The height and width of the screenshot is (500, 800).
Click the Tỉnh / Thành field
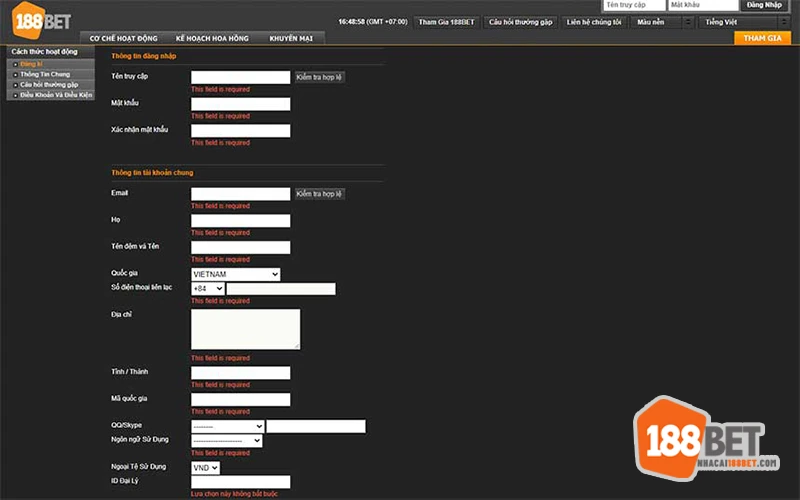pyautogui.click(x=240, y=373)
